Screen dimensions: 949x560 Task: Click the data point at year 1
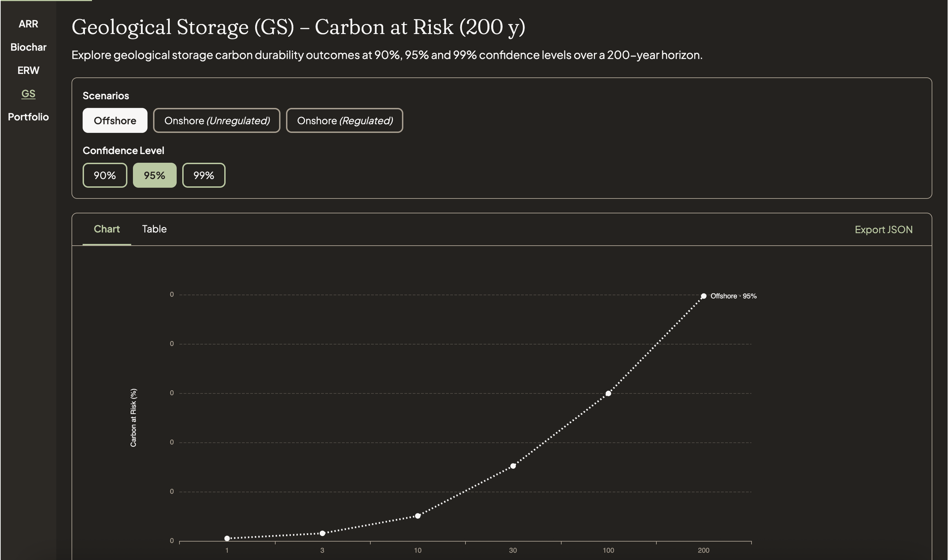point(227,538)
